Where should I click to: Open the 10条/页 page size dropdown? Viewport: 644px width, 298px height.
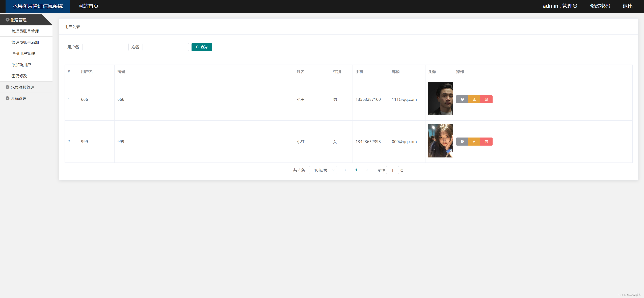tap(323, 170)
